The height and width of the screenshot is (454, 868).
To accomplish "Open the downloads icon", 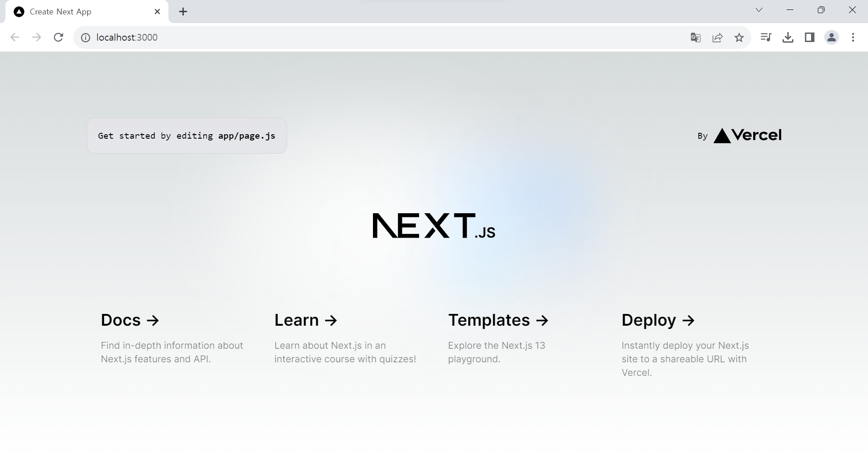I will [x=788, y=37].
